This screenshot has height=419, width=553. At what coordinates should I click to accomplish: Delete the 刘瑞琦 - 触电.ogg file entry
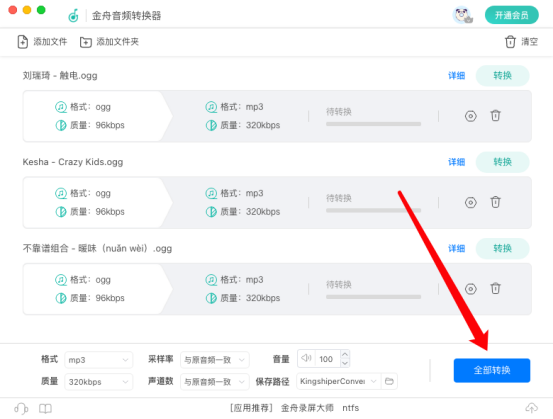pos(495,115)
